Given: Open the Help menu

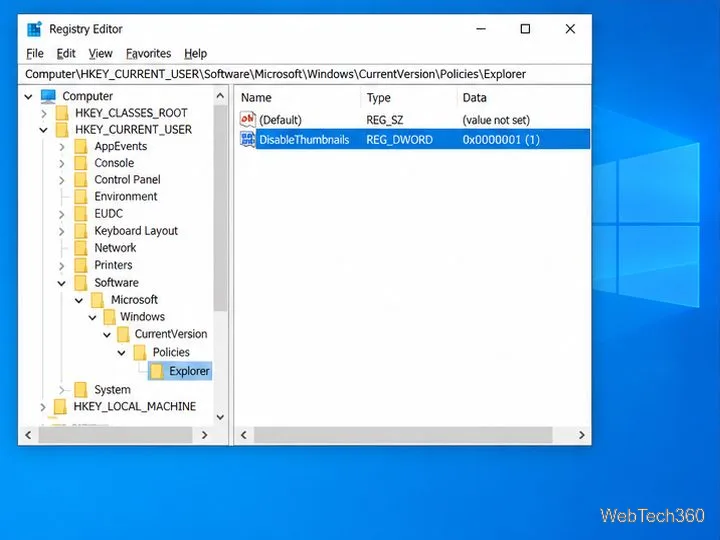Looking at the screenshot, I should coord(196,54).
